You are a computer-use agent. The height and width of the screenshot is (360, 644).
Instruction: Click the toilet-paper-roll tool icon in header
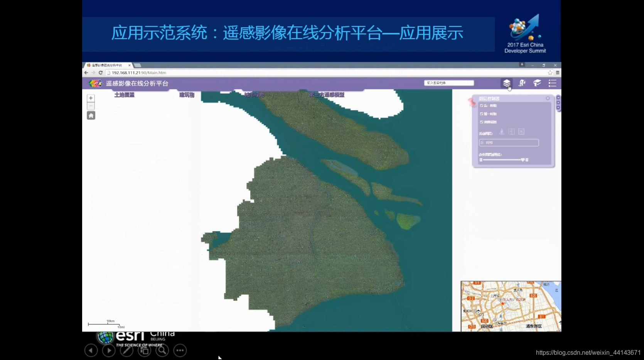(522, 83)
